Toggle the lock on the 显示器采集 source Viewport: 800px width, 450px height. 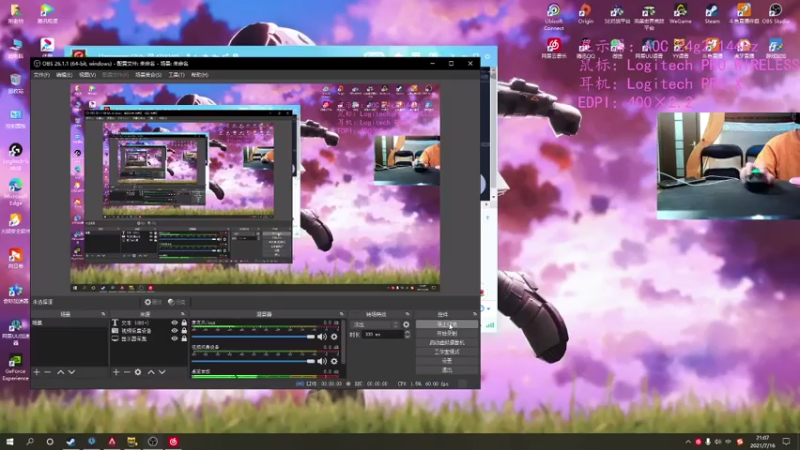[184, 338]
